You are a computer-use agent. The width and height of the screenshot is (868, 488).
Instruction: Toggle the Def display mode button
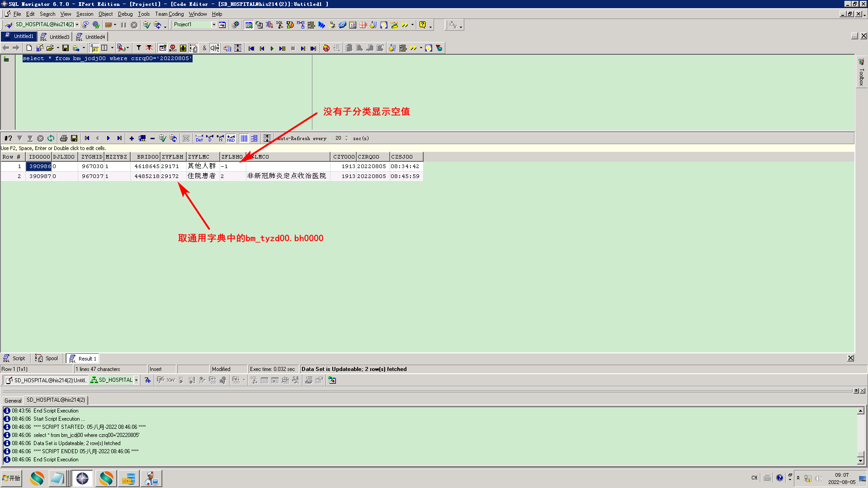pyautogui.click(x=199, y=138)
